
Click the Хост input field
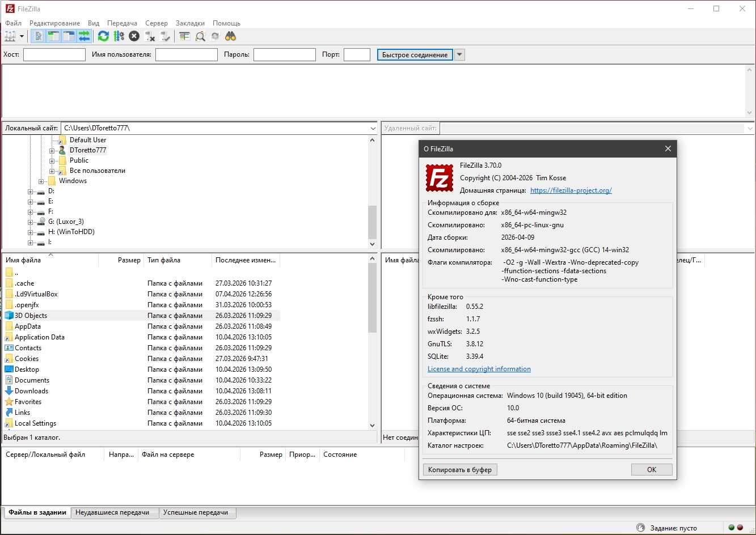tap(54, 55)
